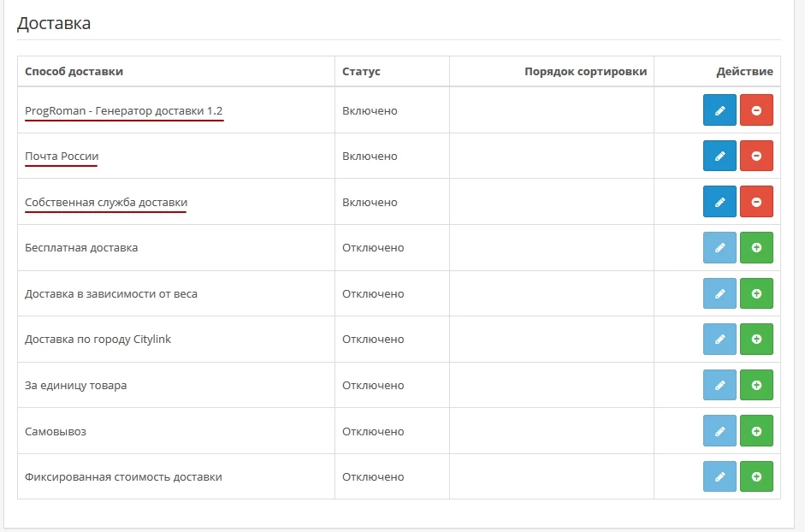Viewport: 805px width, 532px height.
Task: Click Бесплатная доставка name text
Action: (81, 247)
